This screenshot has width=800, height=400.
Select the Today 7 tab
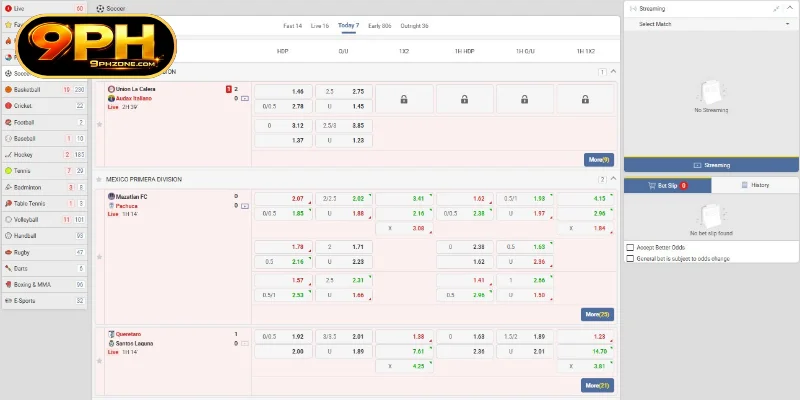[x=348, y=26]
